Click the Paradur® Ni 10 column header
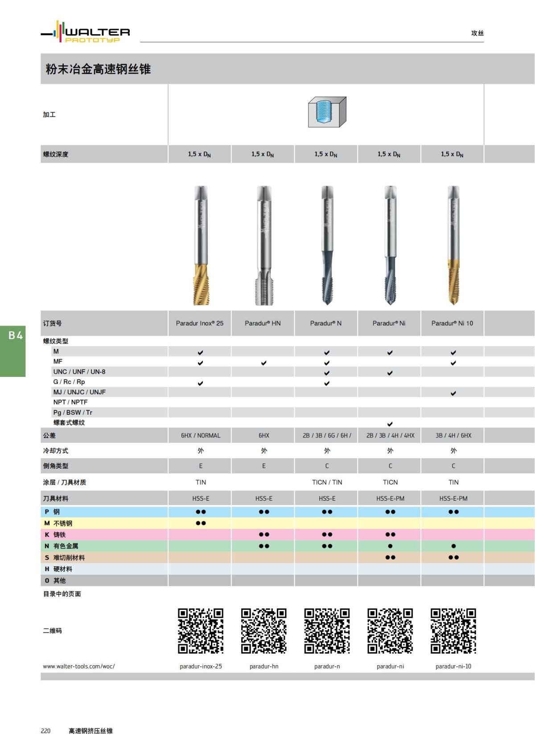The height and width of the screenshot is (756, 535). 452,323
